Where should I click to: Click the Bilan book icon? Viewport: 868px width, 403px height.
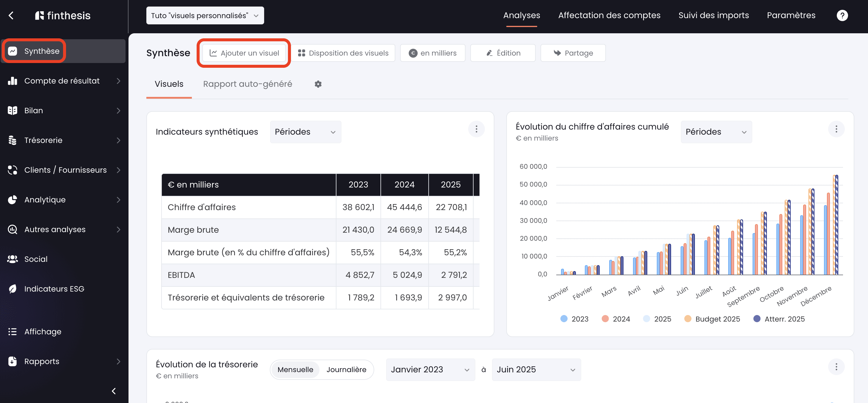coord(13,111)
